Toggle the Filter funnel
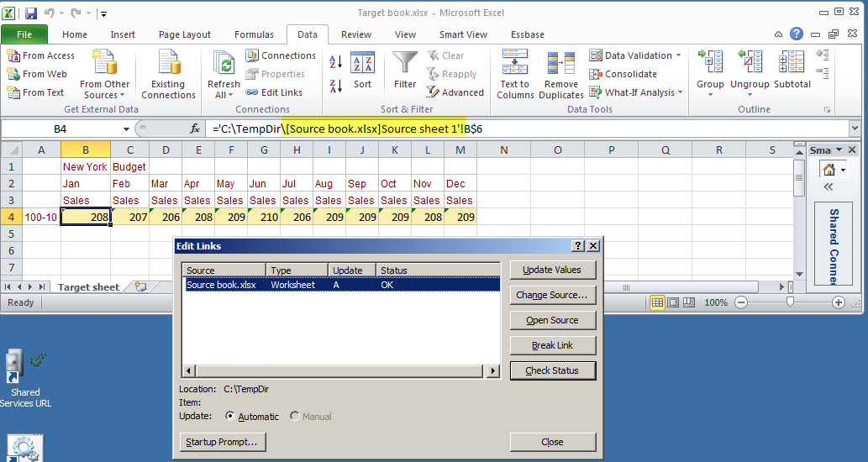This screenshot has width=868, height=462. tap(405, 71)
